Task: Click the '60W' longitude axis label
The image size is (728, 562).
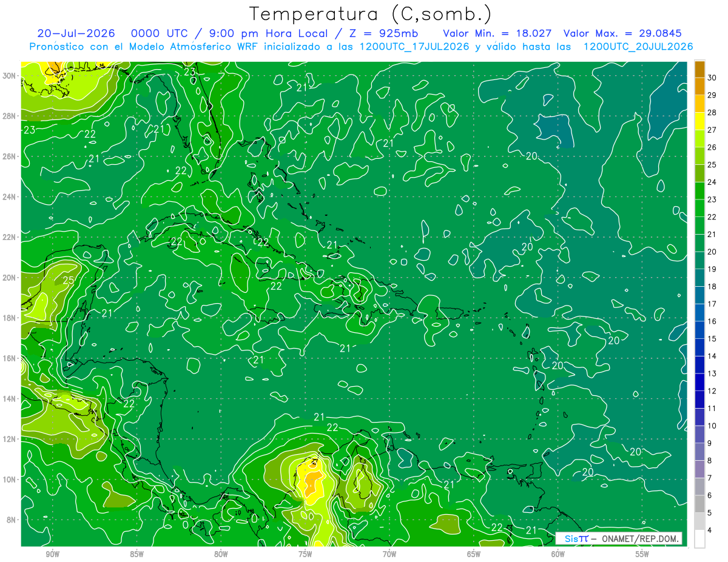Action: coord(558,555)
